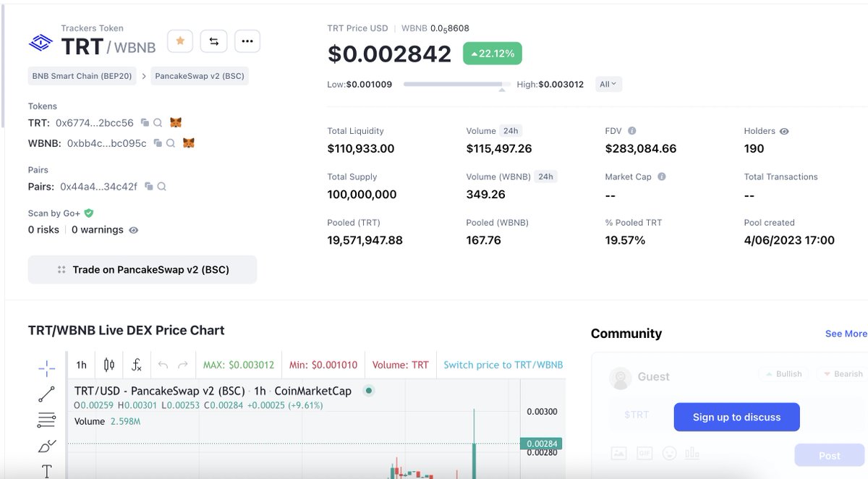This screenshot has height=479, width=868.
Task: Add TRT pair to watchlist star
Action: (x=180, y=41)
